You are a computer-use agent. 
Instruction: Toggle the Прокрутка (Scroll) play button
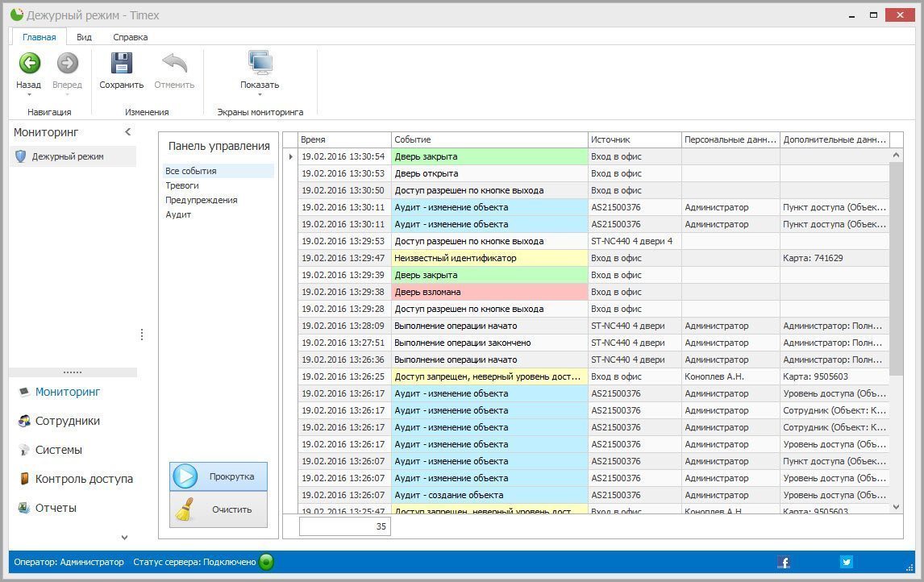point(219,476)
